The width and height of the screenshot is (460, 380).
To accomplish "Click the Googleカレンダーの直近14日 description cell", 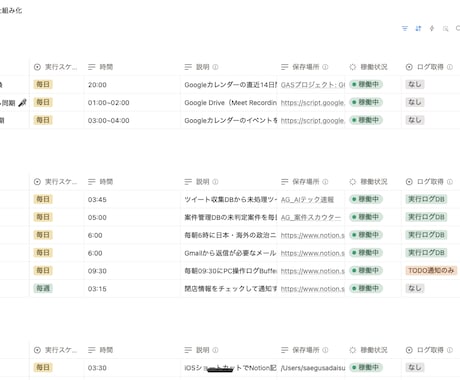I will coord(230,85).
